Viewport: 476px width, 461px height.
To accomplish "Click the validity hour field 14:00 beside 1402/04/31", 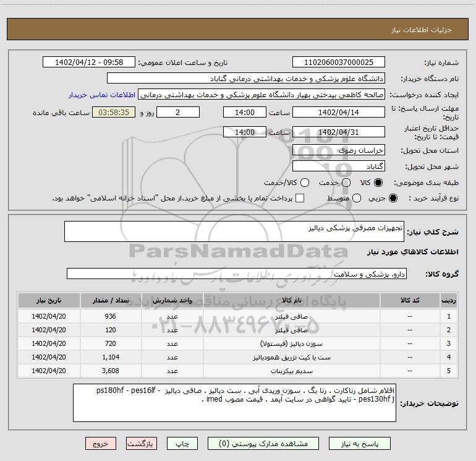I will coord(245,132).
